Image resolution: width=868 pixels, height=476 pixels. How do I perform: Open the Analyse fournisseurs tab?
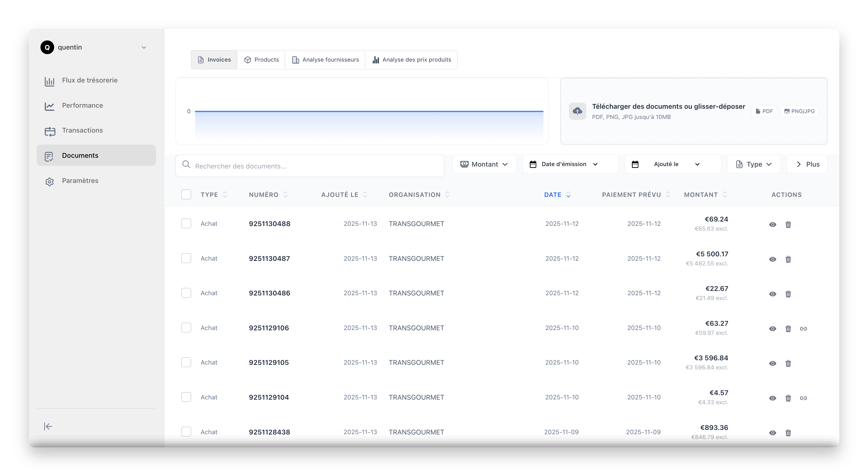click(x=325, y=60)
